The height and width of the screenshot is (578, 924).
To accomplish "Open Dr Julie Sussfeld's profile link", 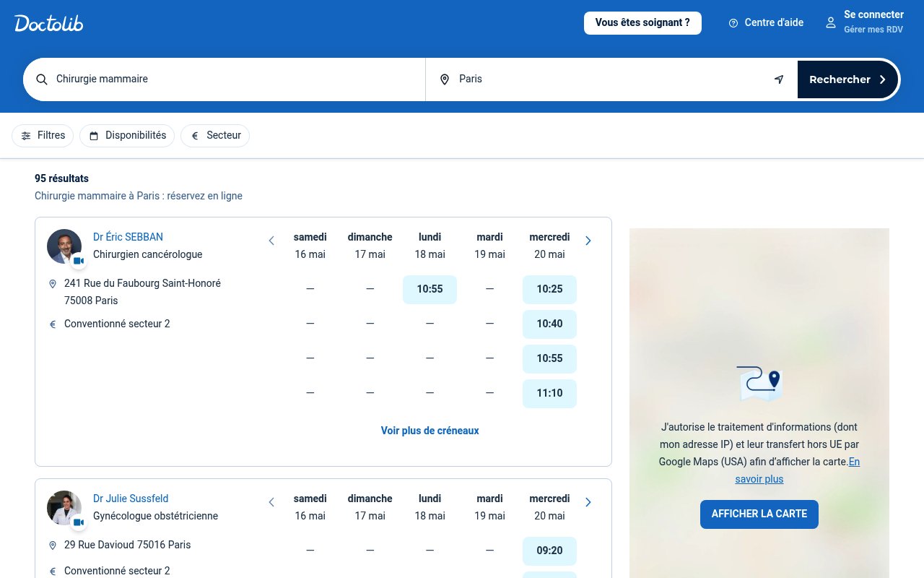I will (129, 499).
